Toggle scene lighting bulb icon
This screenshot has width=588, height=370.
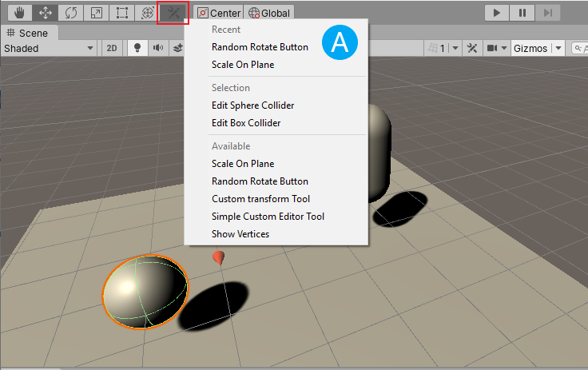(137, 48)
